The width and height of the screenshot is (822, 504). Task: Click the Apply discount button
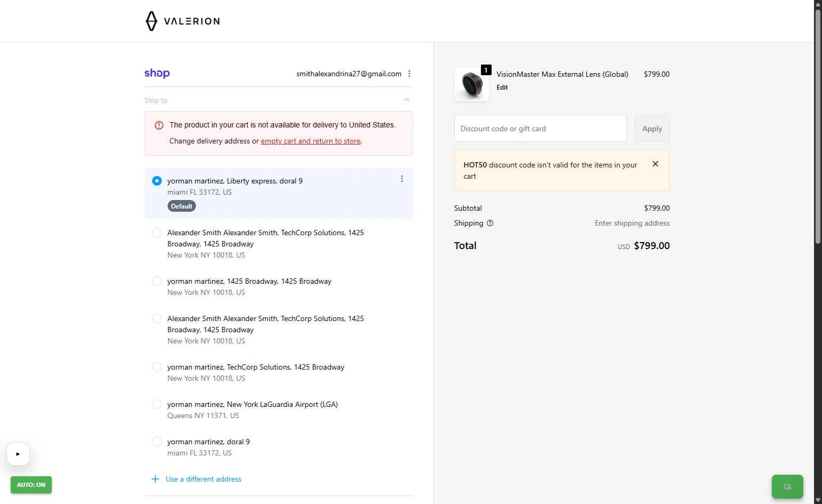pos(652,129)
